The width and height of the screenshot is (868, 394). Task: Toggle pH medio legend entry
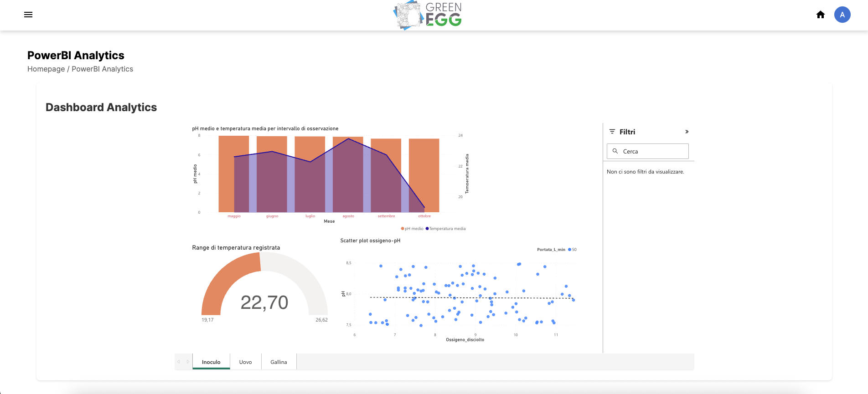pos(413,229)
